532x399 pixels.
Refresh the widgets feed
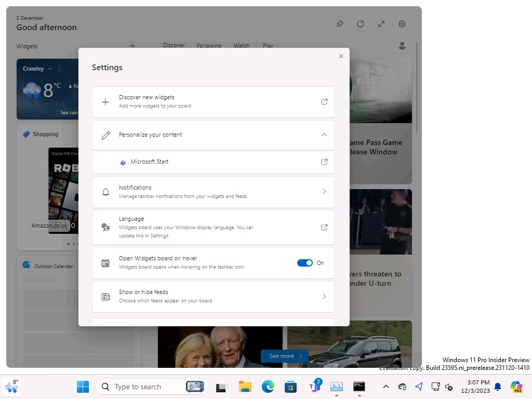(361, 24)
